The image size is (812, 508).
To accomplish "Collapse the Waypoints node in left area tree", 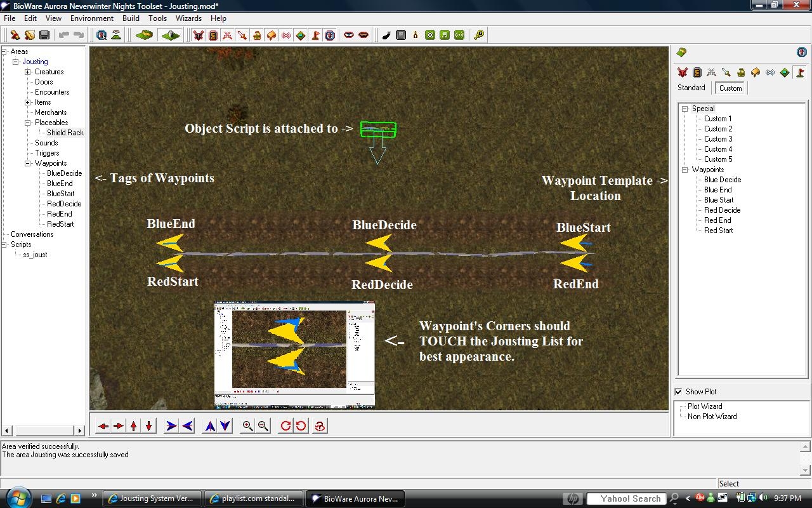I will (x=28, y=163).
